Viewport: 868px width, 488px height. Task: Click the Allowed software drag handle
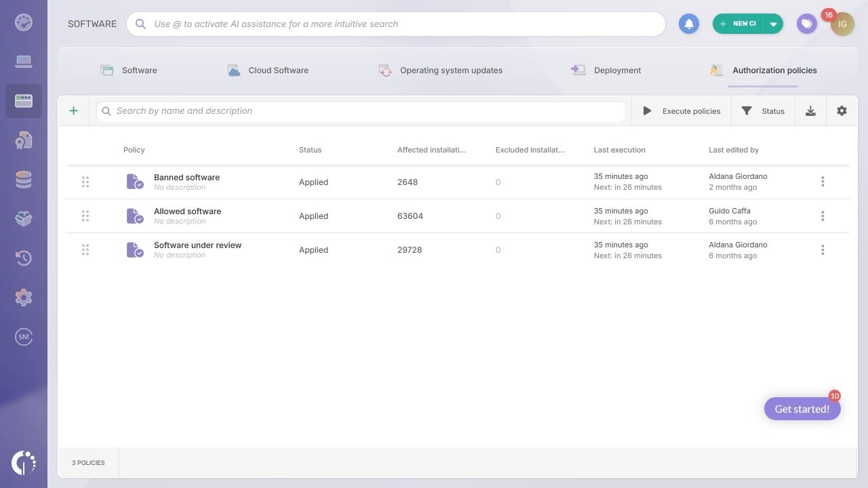coord(85,216)
